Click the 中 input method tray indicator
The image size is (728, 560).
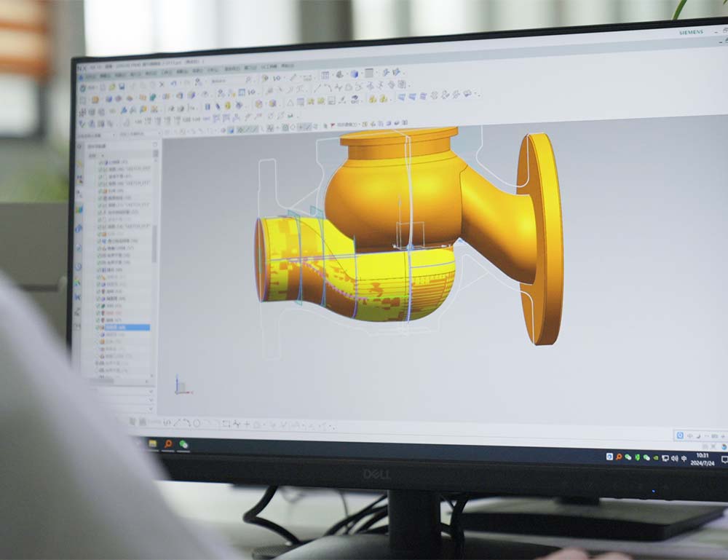[684, 459]
